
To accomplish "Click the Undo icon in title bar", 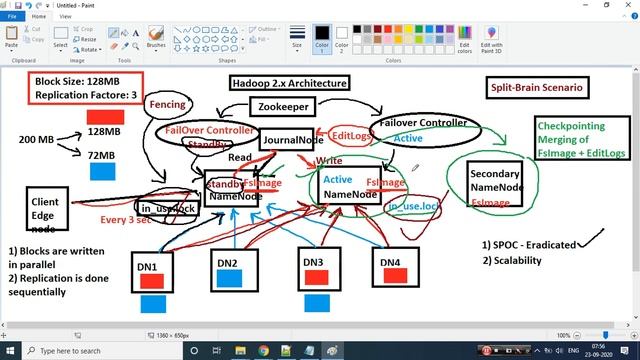I will [29, 6].
